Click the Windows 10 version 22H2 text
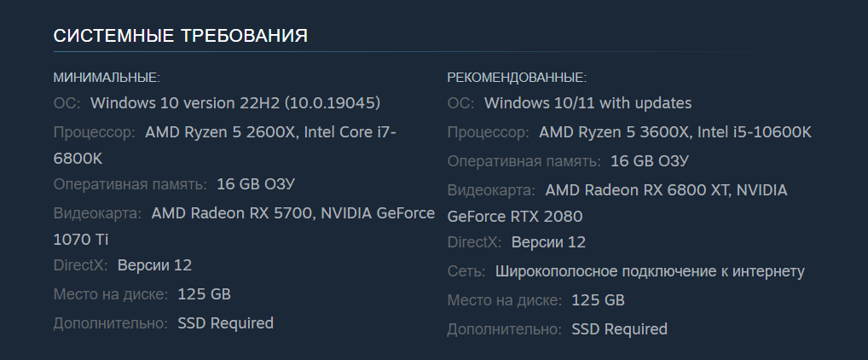This screenshot has width=868, height=360. [234, 103]
